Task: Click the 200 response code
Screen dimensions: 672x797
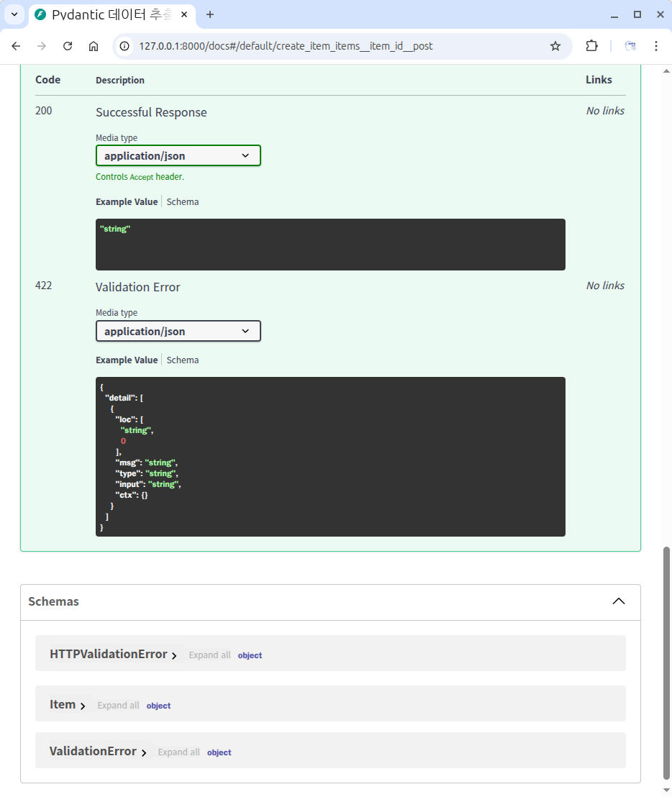Action: (x=44, y=111)
